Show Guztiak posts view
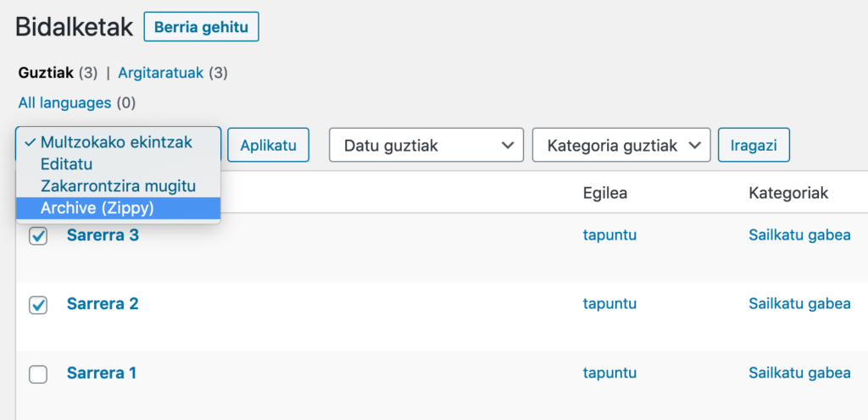The height and width of the screenshot is (420, 868). point(46,73)
